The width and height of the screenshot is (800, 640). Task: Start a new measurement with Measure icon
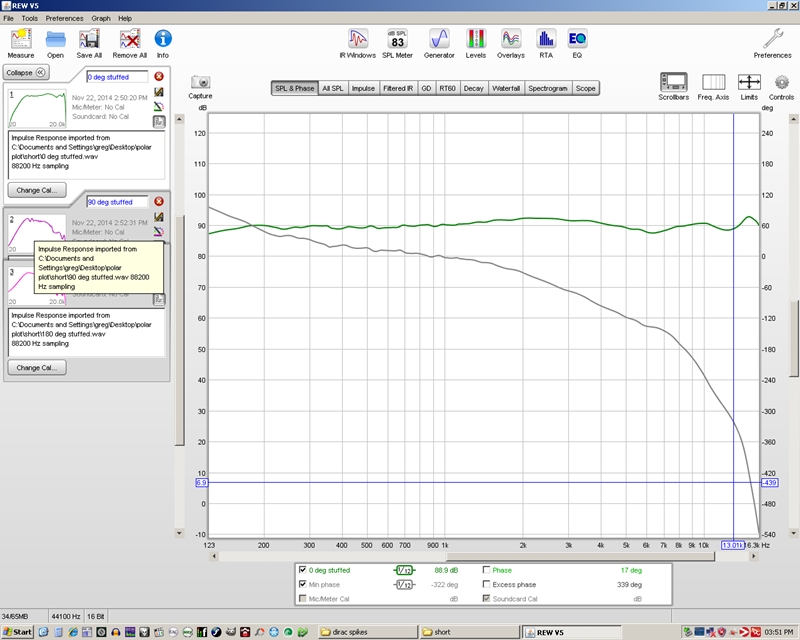tap(20, 44)
